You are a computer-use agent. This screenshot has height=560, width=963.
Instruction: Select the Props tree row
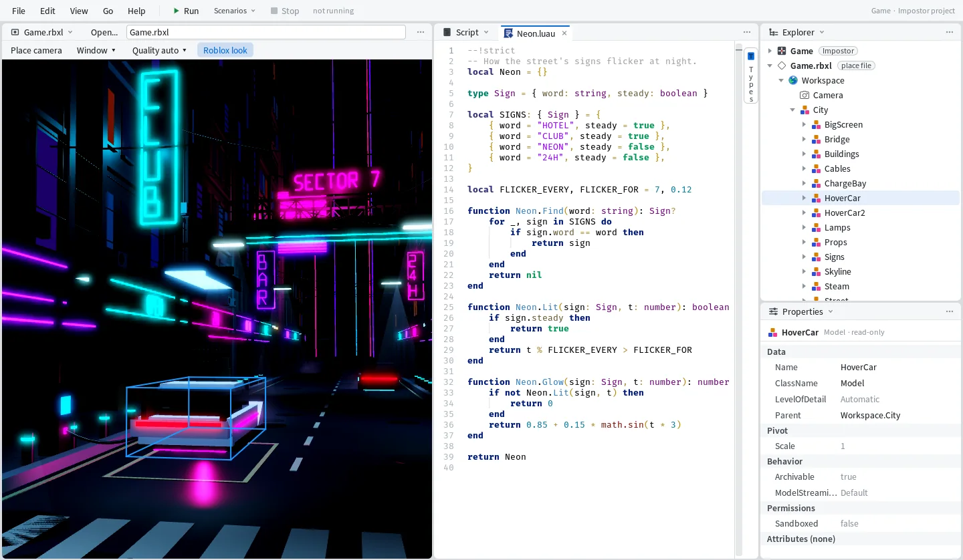click(x=861, y=242)
